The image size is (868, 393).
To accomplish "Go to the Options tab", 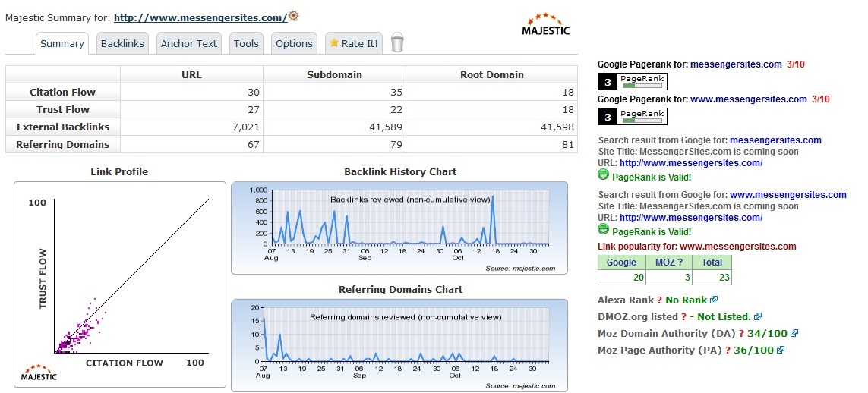I will (x=294, y=44).
